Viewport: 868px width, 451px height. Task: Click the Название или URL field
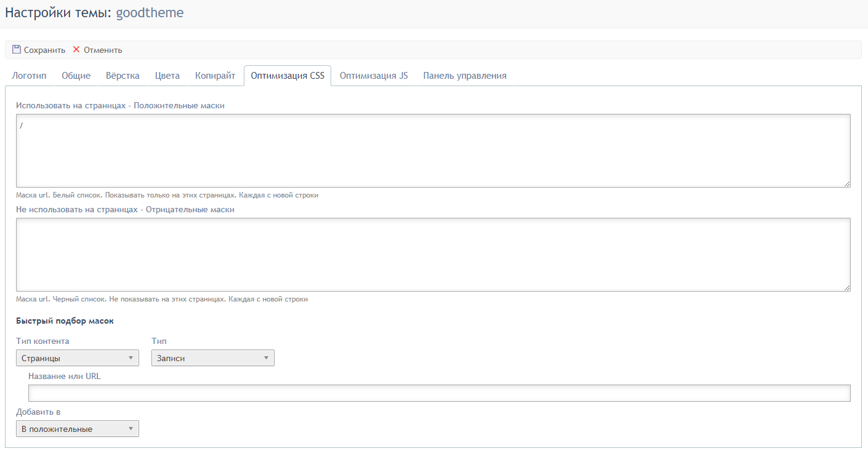click(440, 393)
